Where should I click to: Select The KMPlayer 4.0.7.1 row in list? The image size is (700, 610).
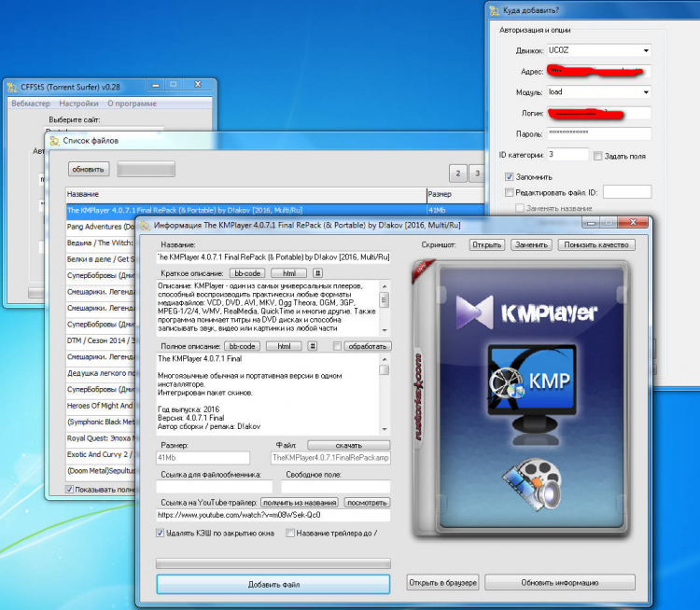pyautogui.click(x=275, y=210)
